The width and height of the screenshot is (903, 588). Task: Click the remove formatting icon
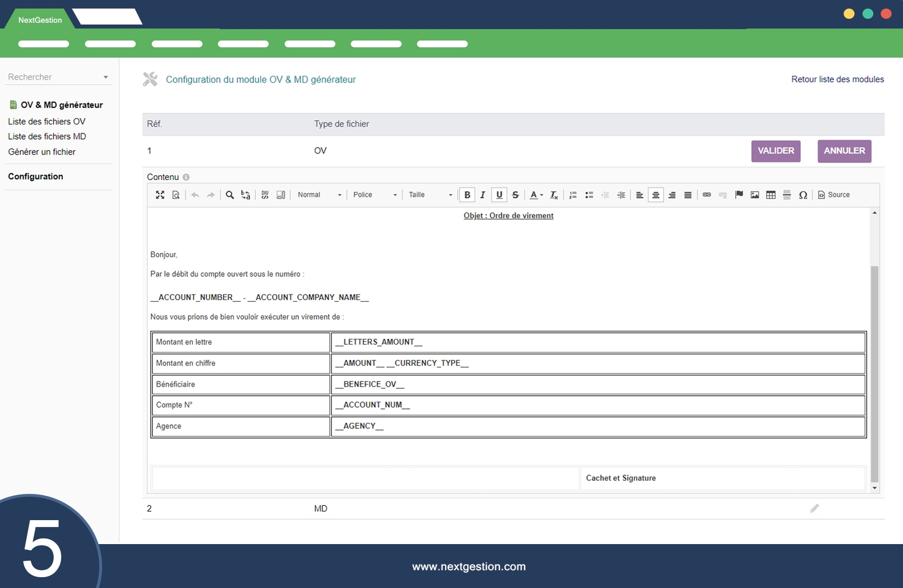(x=554, y=195)
